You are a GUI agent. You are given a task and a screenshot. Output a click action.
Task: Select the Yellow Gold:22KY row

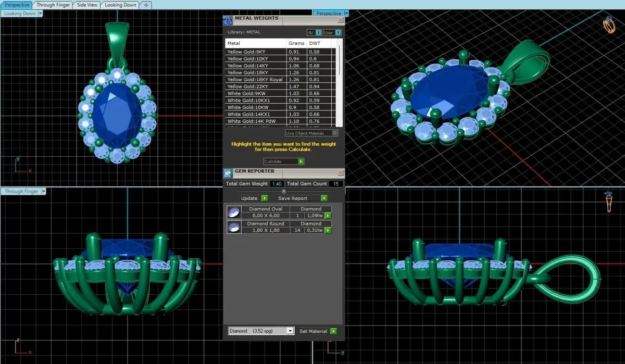click(x=281, y=86)
